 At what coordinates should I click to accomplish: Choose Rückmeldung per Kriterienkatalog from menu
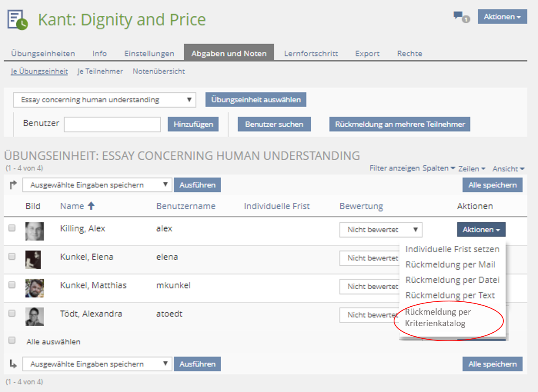[438, 318]
